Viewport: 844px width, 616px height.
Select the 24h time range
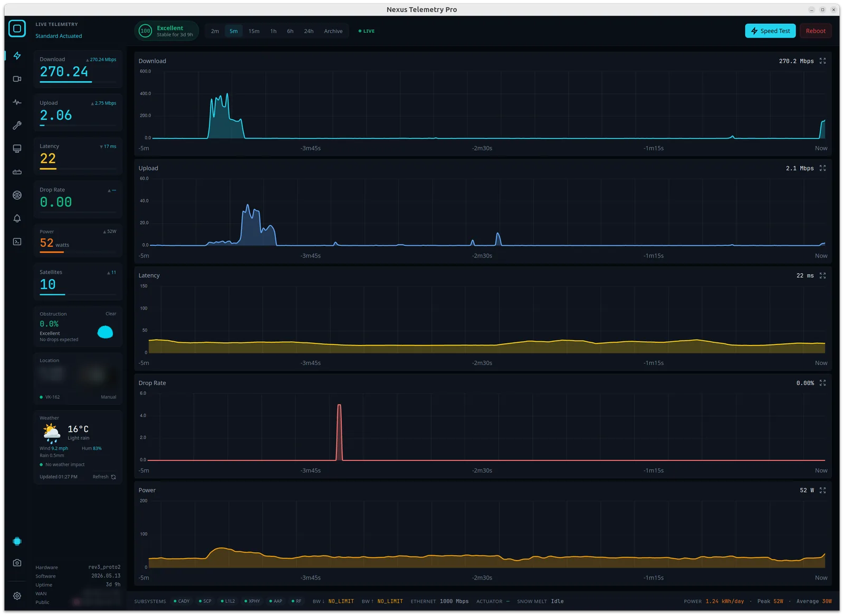pyautogui.click(x=309, y=31)
